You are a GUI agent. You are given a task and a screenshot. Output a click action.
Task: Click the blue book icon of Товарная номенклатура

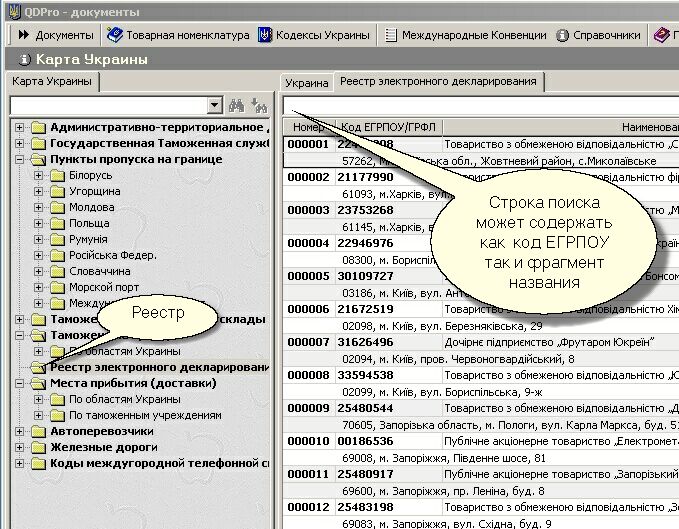point(115,35)
